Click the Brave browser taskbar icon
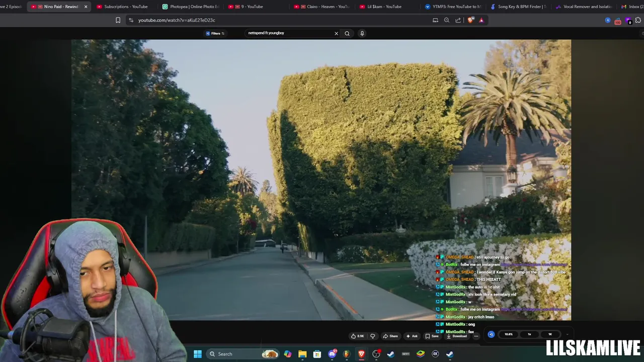The image size is (644, 362). (x=361, y=354)
